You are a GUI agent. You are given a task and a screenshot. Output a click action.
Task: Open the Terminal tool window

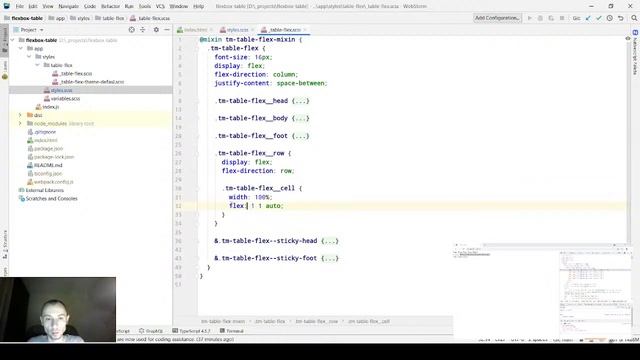coord(231,331)
